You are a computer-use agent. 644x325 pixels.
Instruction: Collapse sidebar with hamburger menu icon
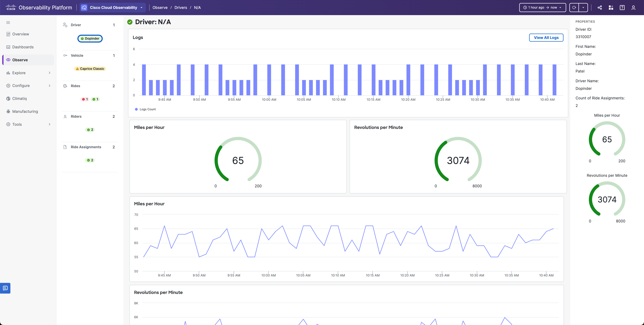[8, 22]
